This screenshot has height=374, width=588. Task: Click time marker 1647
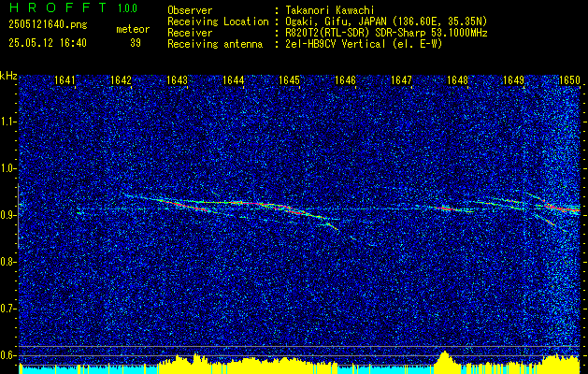pyautogui.click(x=401, y=80)
